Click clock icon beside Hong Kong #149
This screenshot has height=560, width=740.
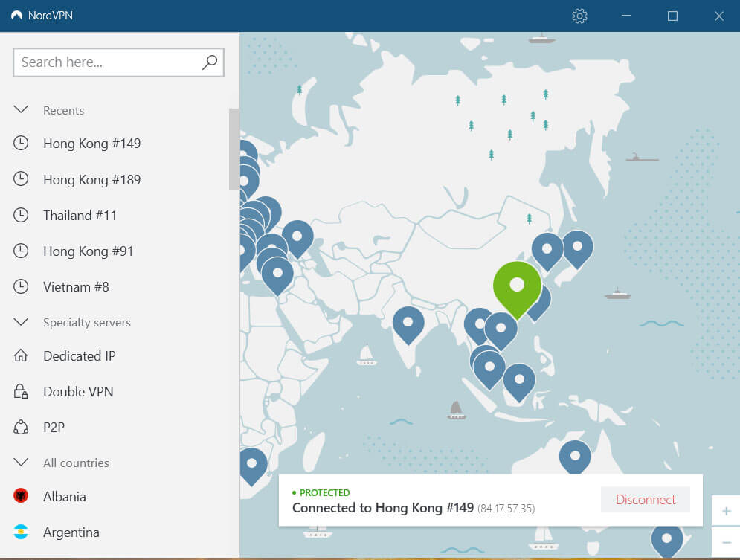[21, 143]
